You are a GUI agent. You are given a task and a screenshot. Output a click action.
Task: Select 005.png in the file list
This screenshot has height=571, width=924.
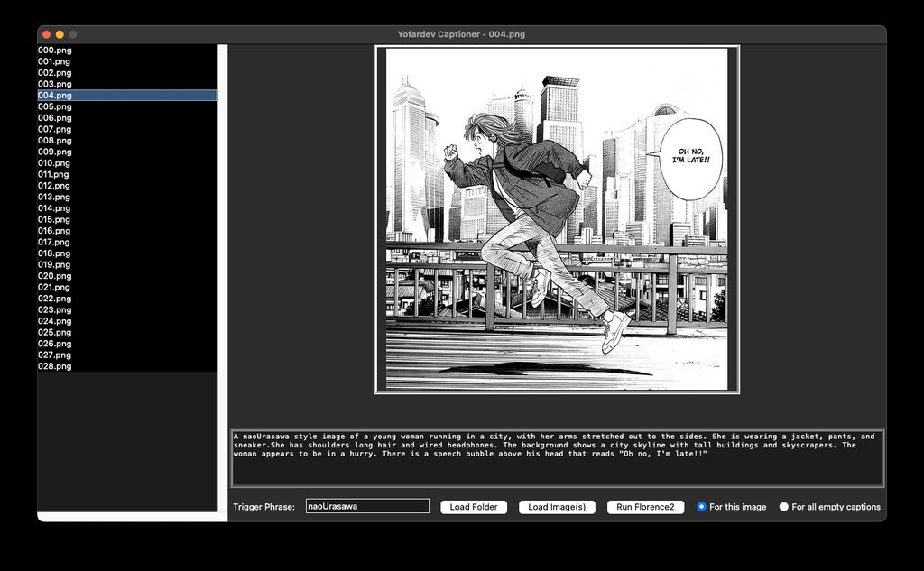(x=55, y=106)
